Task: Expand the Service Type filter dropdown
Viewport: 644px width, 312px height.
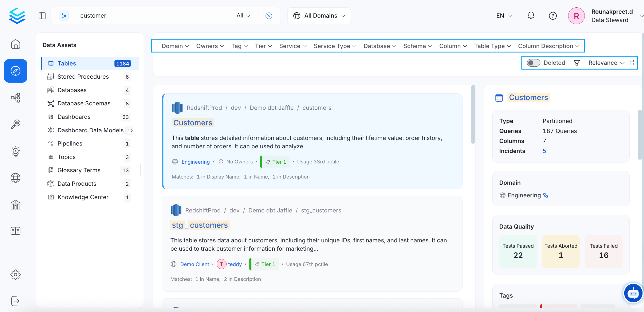Action: pyautogui.click(x=335, y=46)
